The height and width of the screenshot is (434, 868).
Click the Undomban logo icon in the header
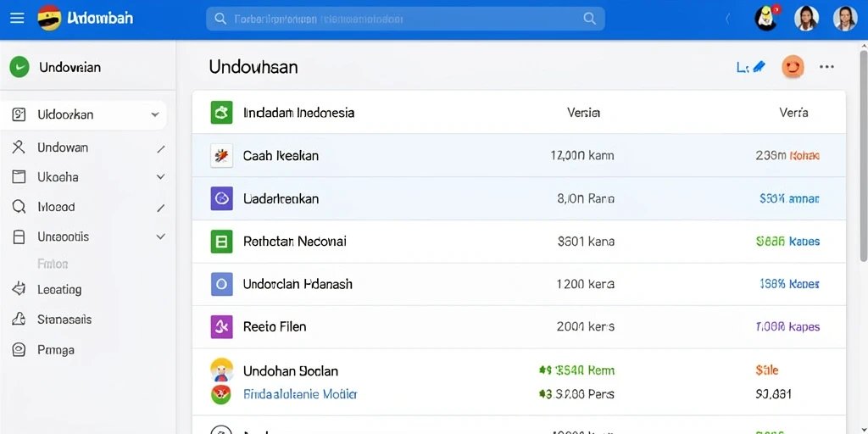[49, 19]
